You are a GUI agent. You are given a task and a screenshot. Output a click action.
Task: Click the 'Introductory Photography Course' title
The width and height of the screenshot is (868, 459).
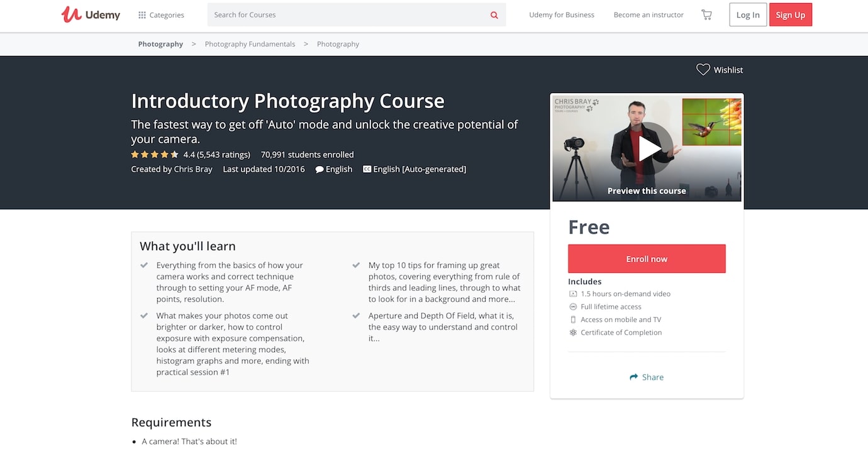point(287,101)
